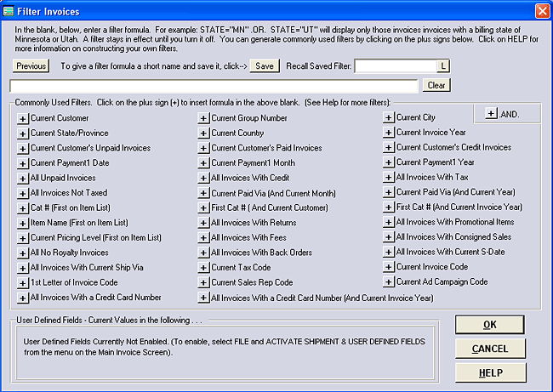Confirm the filter with OK
The image size is (553, 392).
(x=490, y=325)
